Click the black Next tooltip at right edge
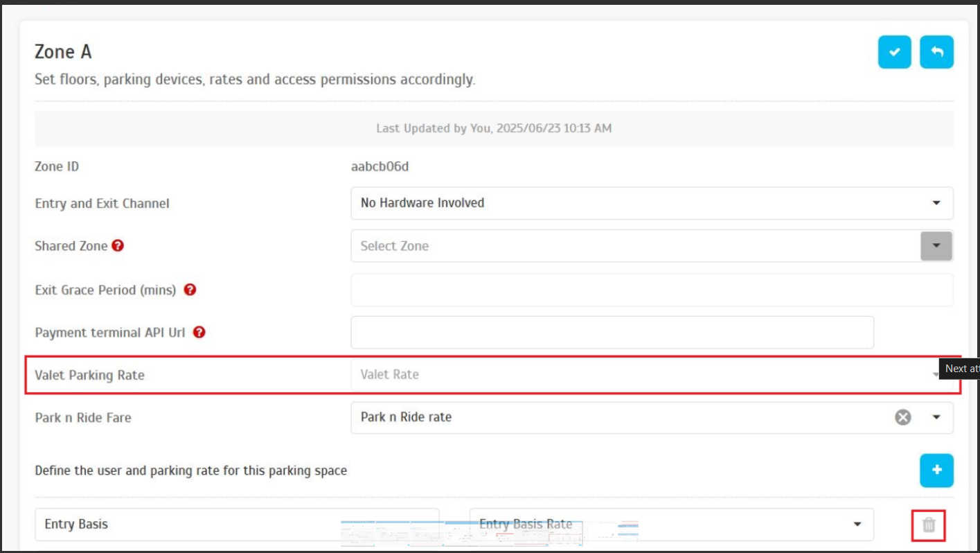 point(961,369)
